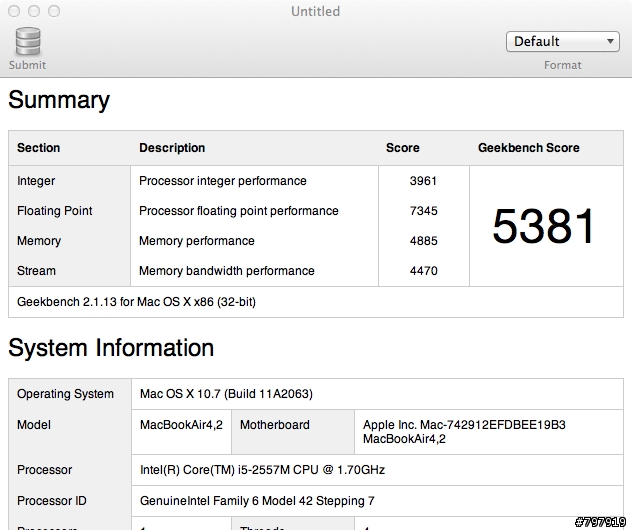This screenshot has height=530, width=632.
Task: Click the Section column header
Action: pyautogui.click(x=38, y=148)
